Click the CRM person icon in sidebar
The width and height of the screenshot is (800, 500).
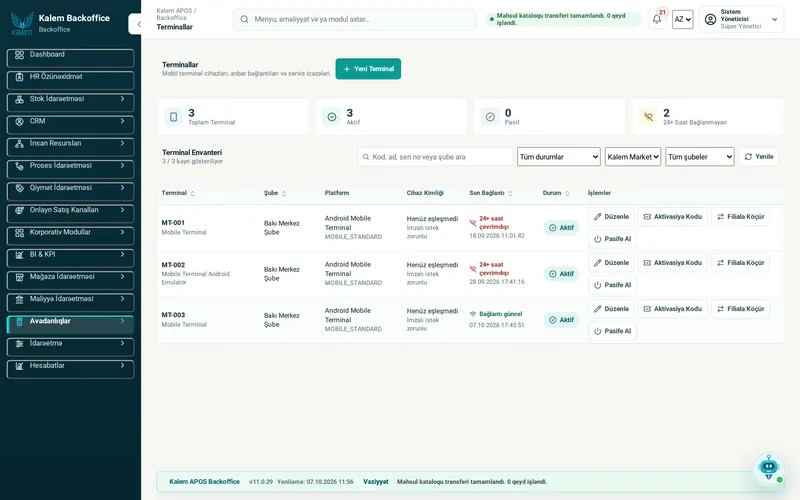click(19, 121)
